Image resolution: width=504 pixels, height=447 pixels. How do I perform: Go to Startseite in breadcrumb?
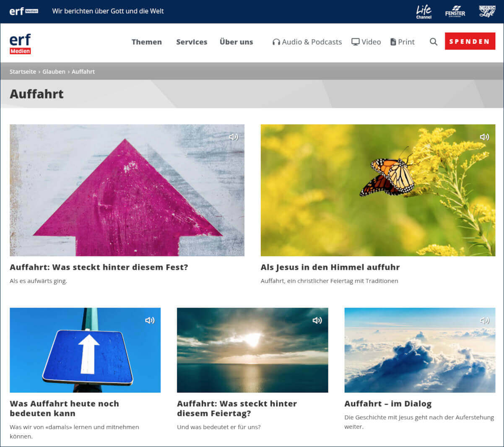coord(23,72)
